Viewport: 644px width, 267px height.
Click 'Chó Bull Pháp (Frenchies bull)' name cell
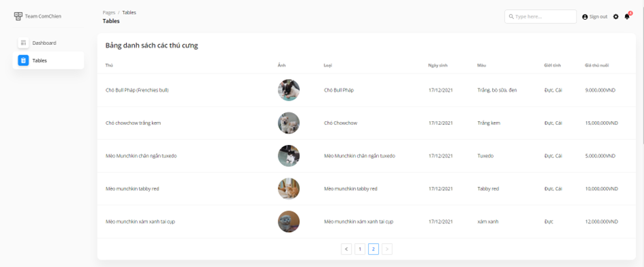(137, 90)
